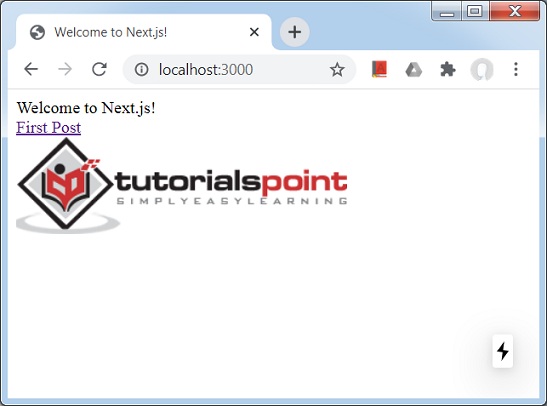Go back to the previous page

tap(31, 69)
